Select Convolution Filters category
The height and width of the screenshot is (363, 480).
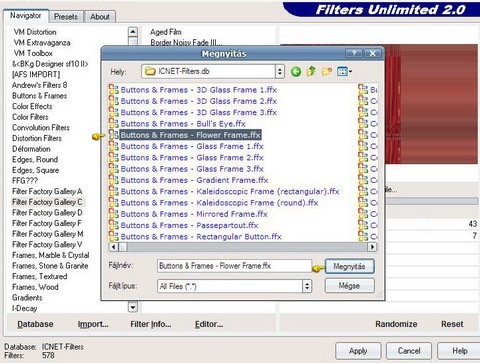(41, 128)
